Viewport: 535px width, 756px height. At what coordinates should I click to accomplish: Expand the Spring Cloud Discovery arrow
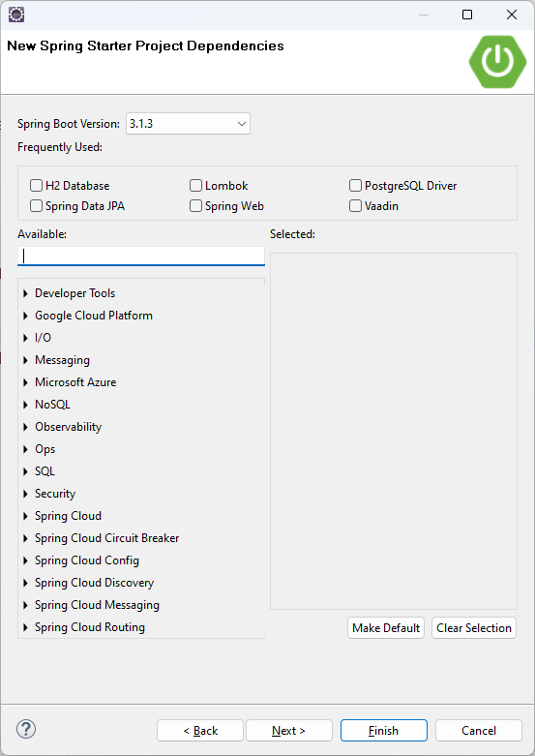[x=25, y=583]
